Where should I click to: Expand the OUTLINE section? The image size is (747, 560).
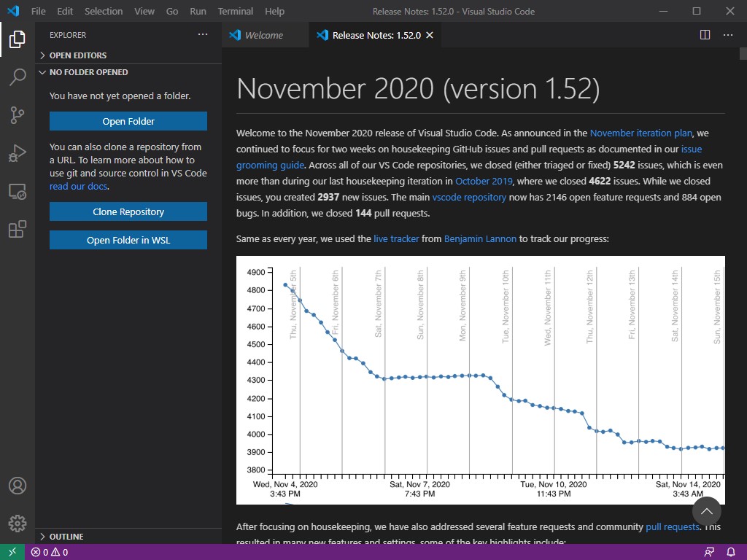coord(64,536)
